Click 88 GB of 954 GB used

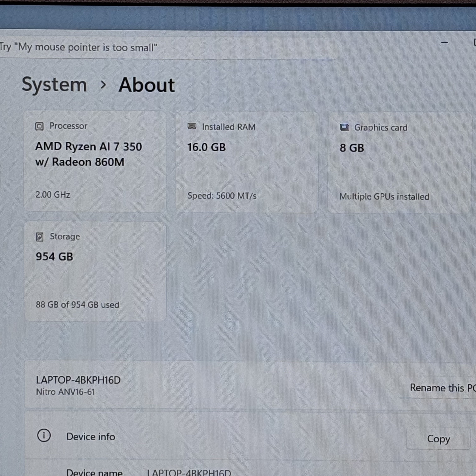click(x=78, y=305)
